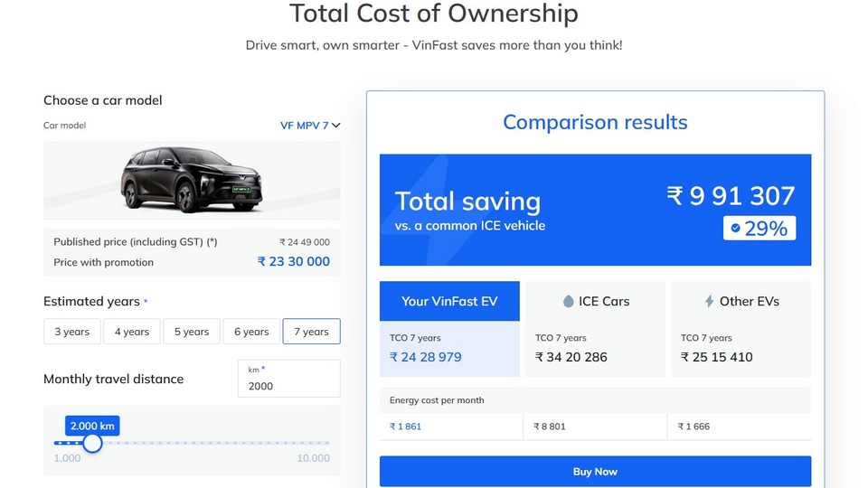Select 5 years estimate option
Viewport: 868px width, 488px height.
tap(192, 332)
